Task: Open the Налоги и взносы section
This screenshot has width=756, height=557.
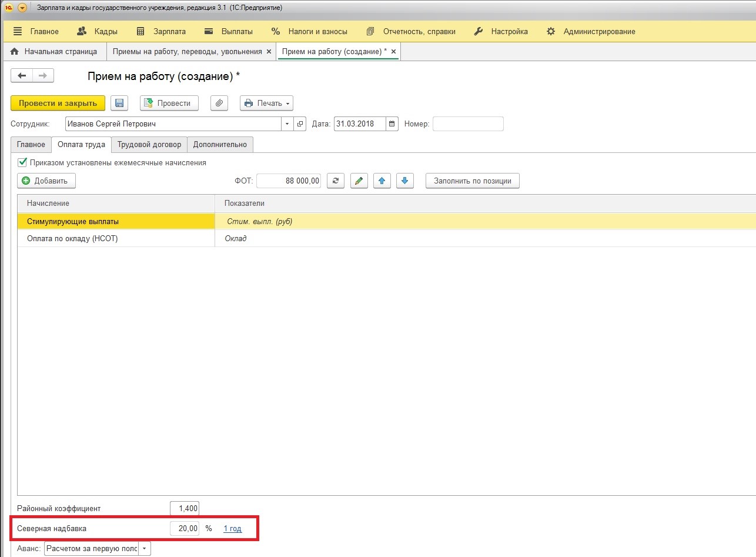Action: click(309, 31)
